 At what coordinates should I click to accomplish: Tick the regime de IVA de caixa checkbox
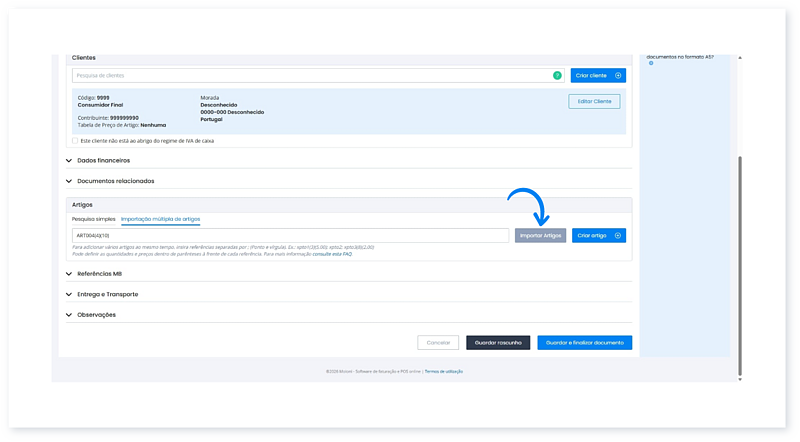pos(75,141)
